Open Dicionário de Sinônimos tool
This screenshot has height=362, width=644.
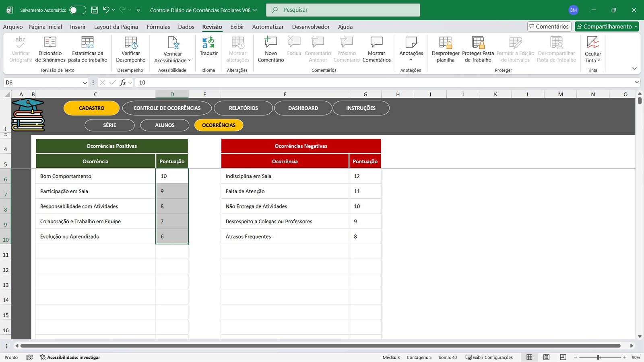tap(50, 43)
